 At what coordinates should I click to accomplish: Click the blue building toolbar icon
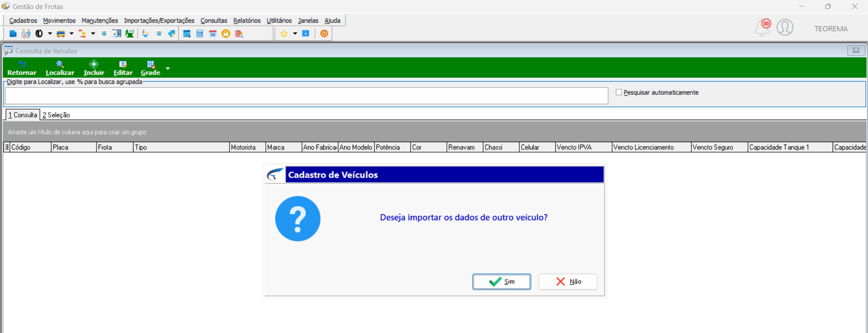click(13, 34)
